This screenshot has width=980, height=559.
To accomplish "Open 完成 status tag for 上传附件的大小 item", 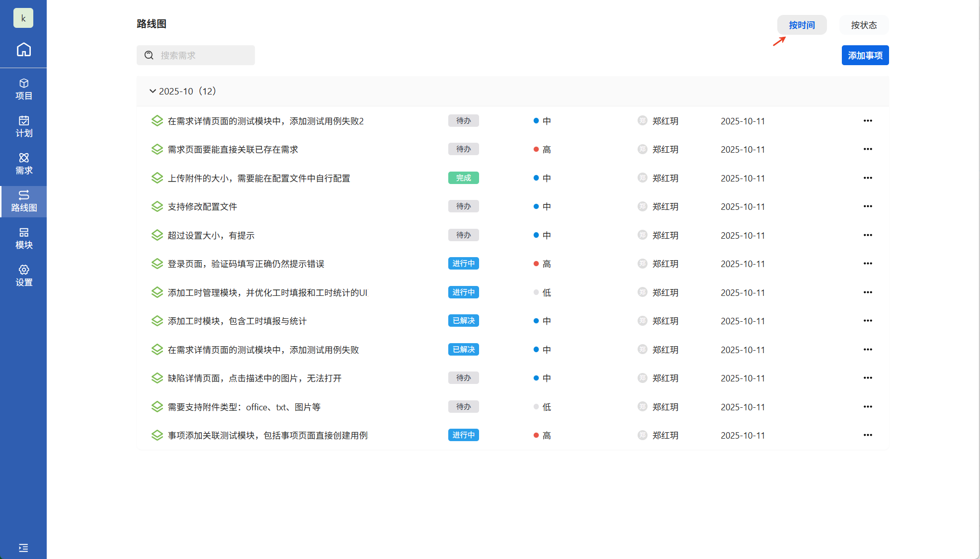I will [x=463, y=178].
